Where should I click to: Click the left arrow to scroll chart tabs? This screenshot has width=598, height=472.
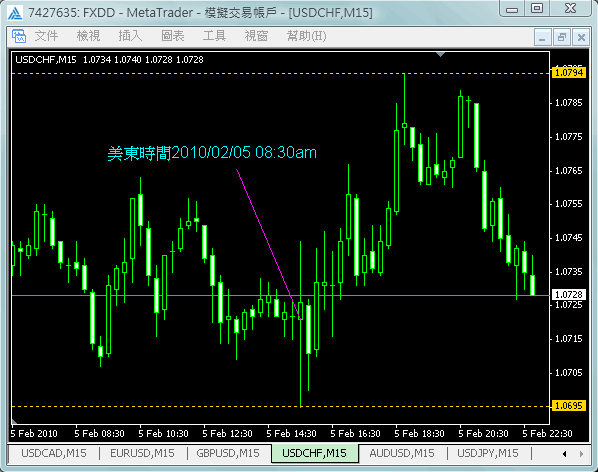pos(565,454)
